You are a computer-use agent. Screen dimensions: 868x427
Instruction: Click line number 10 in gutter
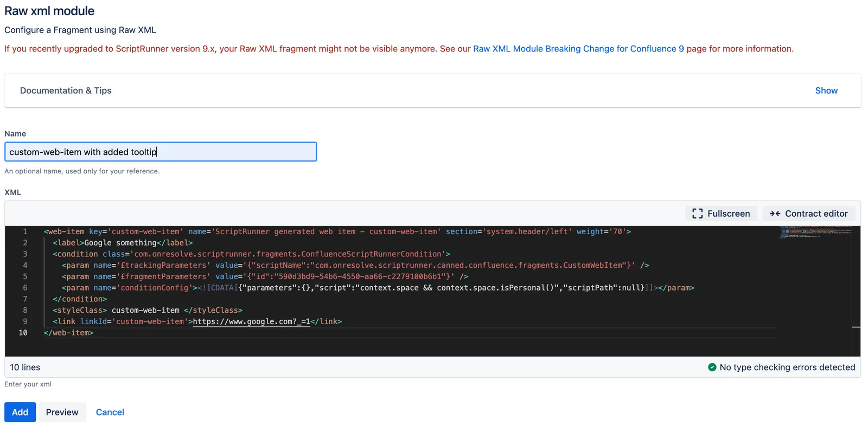point(23,333)
